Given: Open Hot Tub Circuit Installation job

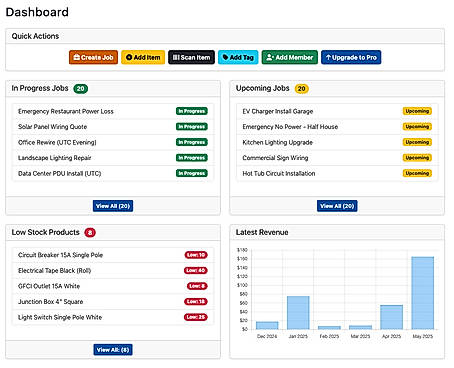Looking at the screenshot, I should pos(337,173).
